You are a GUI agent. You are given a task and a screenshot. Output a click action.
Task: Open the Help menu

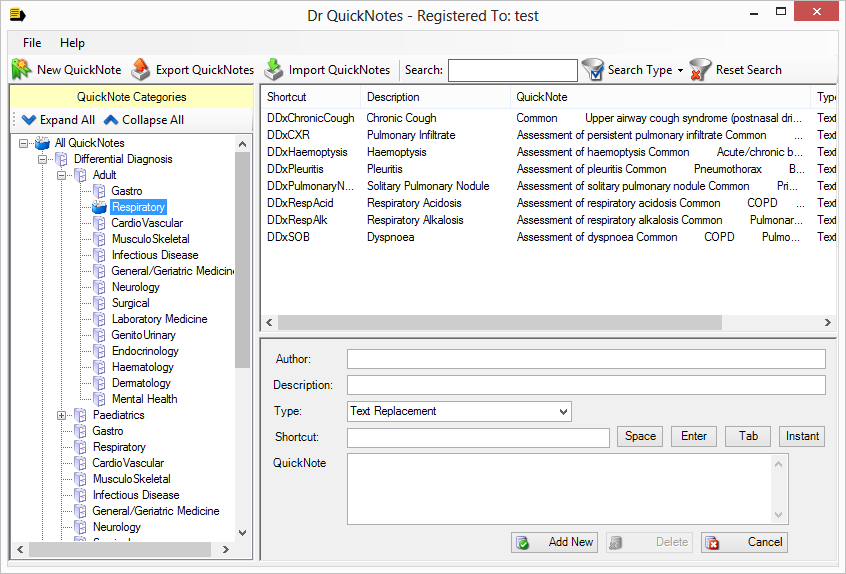point(72,43)
